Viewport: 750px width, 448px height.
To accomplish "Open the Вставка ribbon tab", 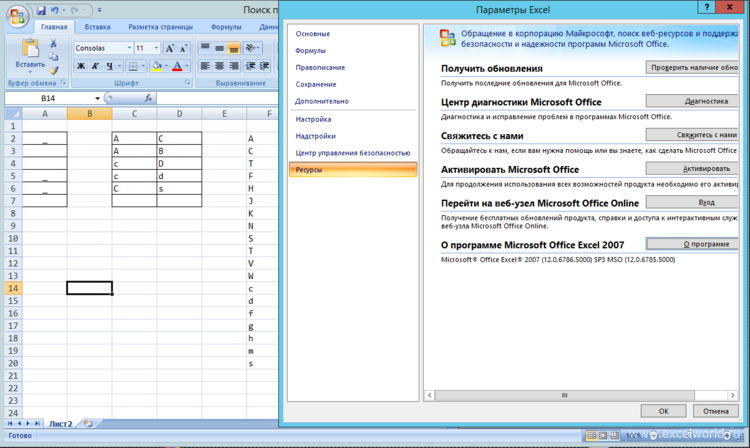I will [98, 27].
